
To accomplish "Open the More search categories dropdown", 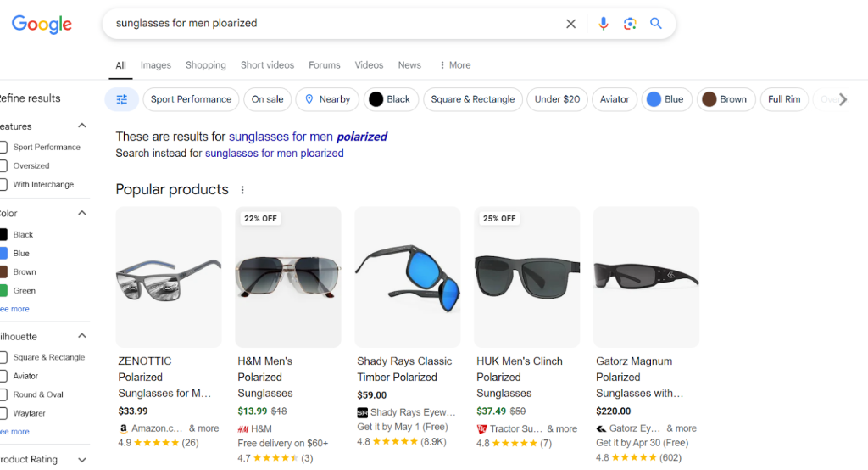I will click(454, 65).
